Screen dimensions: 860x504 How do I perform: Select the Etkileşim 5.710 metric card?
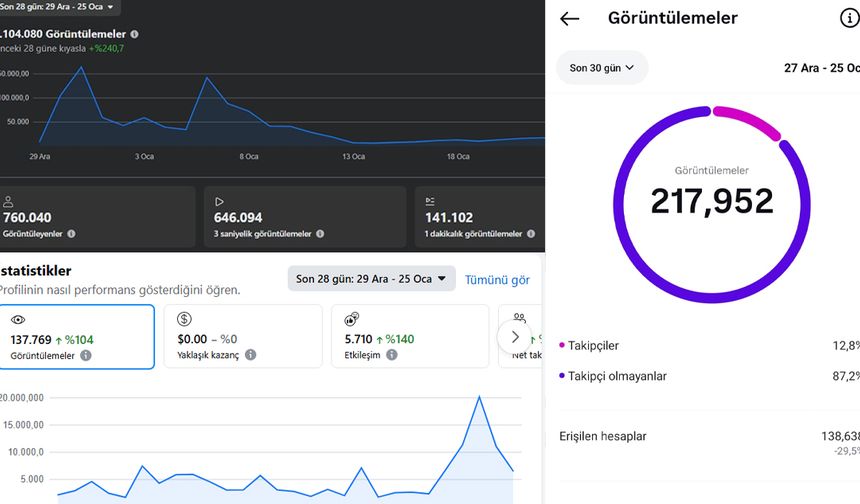click(x=409, y=336)
